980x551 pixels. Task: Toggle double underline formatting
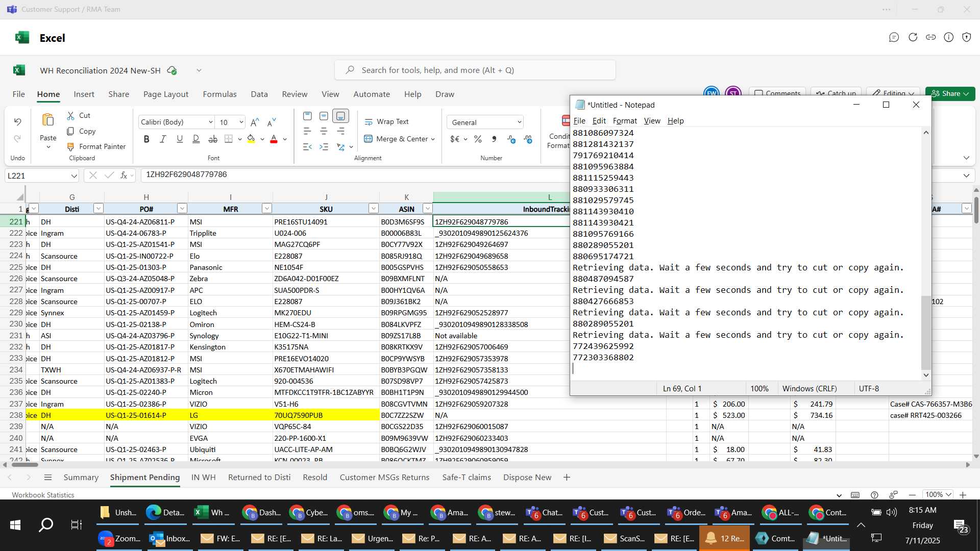point(196,139)
